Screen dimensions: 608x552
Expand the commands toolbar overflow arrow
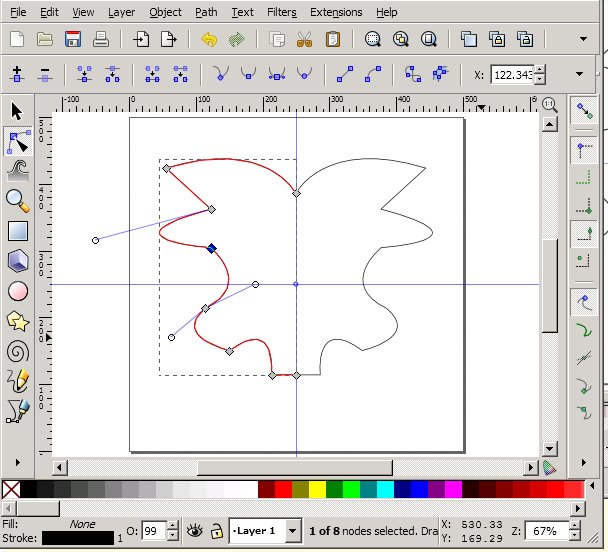pos(584,40)
